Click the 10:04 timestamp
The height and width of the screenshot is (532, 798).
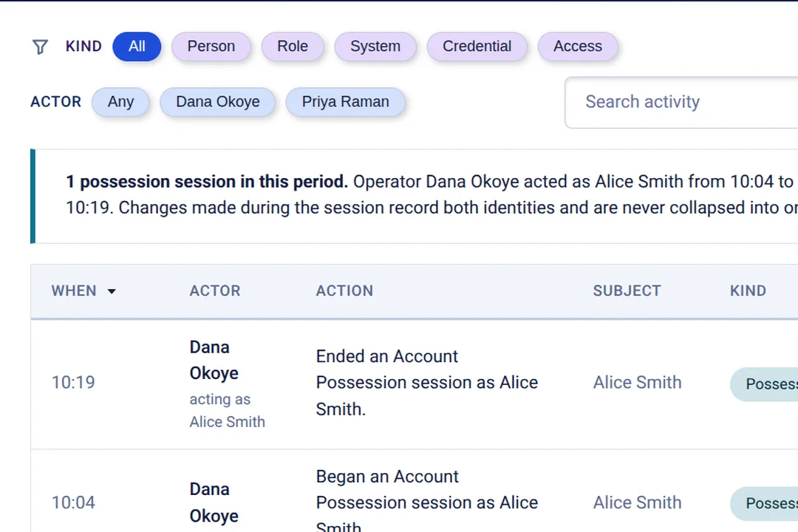pos(73,502)
